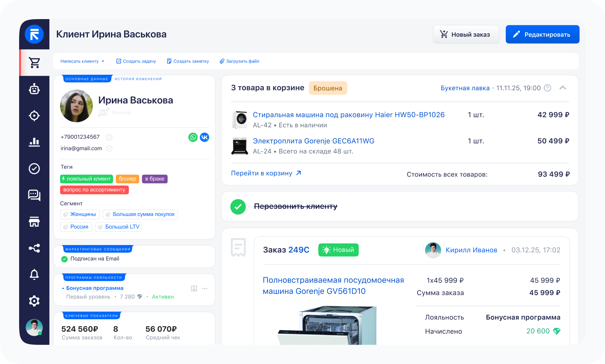605x364 pixels.
Task: Open the 'Написать клиенту' dropdown
Action: point(82,61)
